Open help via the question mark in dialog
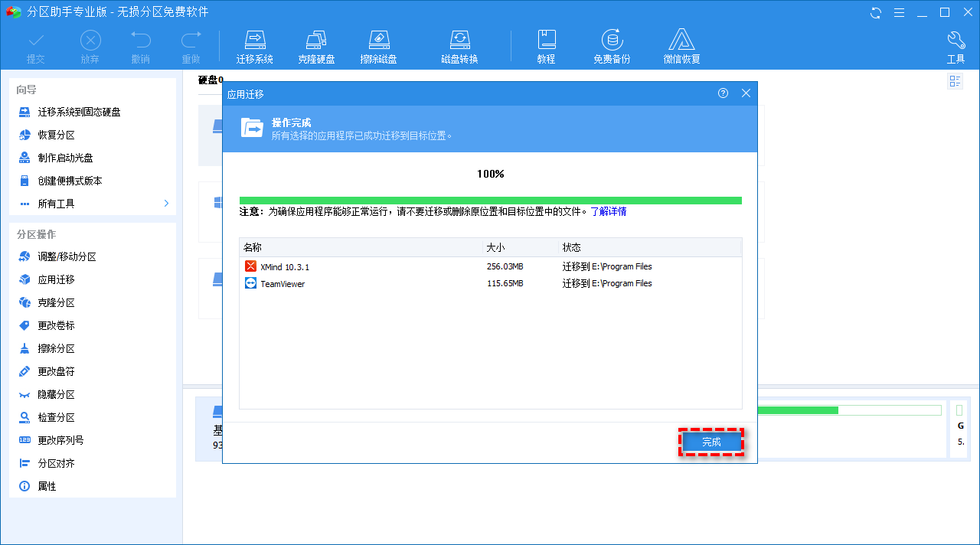Screen dimensions: 980x545 pos(722,93)
